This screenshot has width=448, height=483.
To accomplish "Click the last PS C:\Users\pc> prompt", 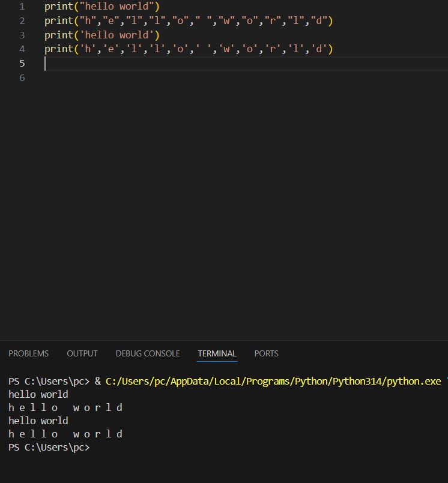I will (49, 447).
